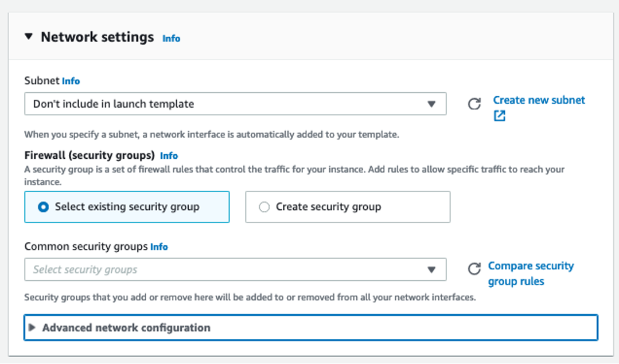Click inside the Select security groups field
619x364 pixels.
(172, 268)
